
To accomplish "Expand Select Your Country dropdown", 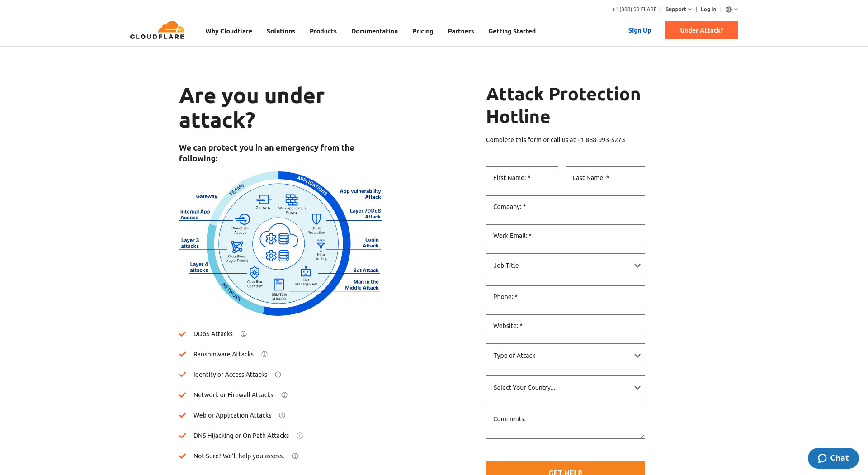I will [x=566, y=388].
